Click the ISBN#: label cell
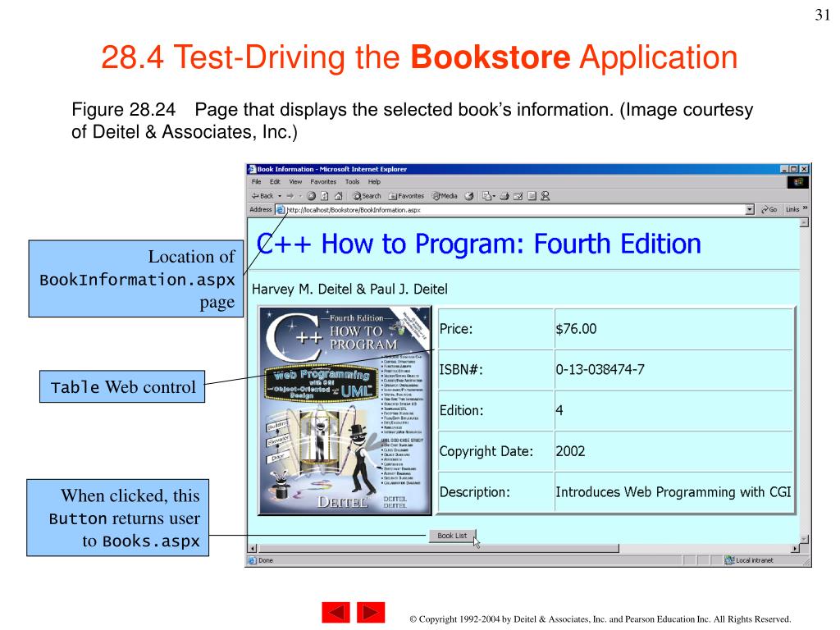 coord(495,370)
